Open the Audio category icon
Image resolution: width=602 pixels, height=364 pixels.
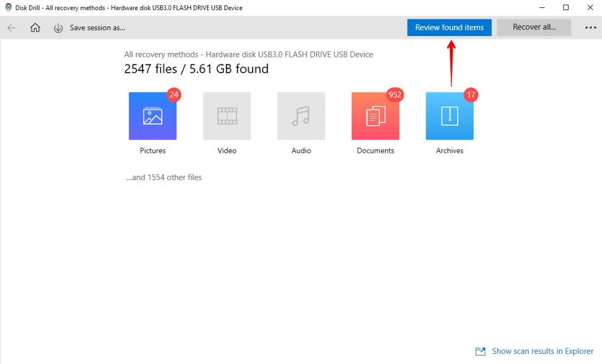tap(301, 116)
